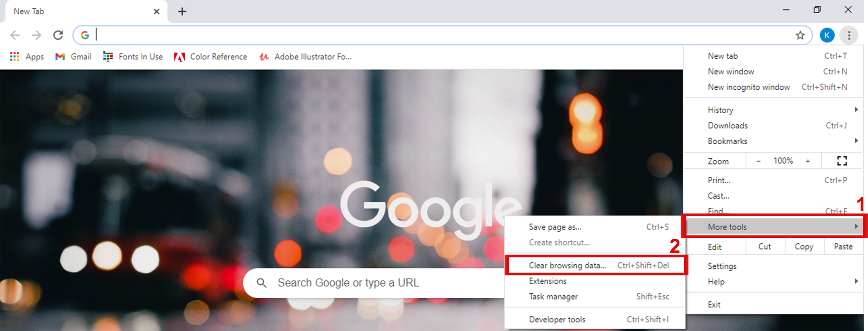
Task: Click Cut in the Edit row
Action: [765, 247]
